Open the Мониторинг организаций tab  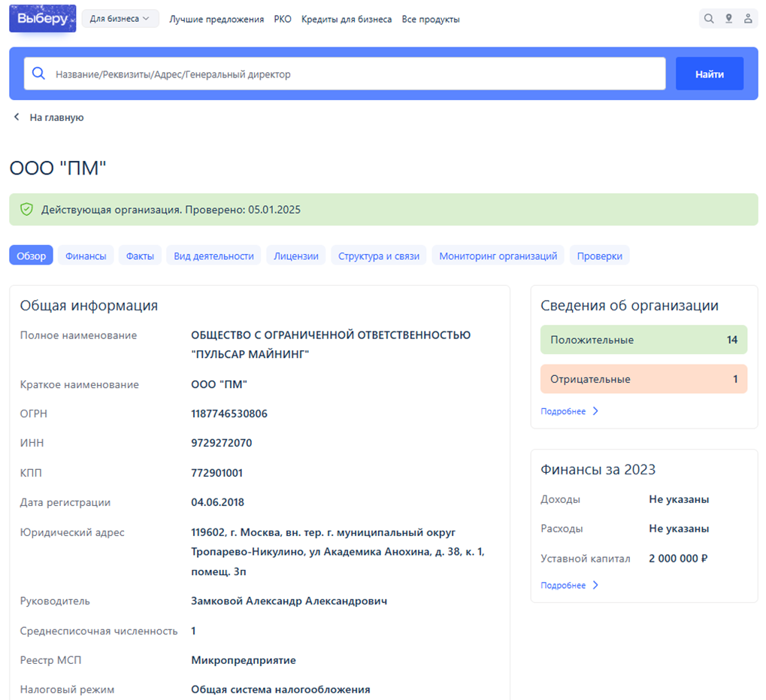(498, 256)
